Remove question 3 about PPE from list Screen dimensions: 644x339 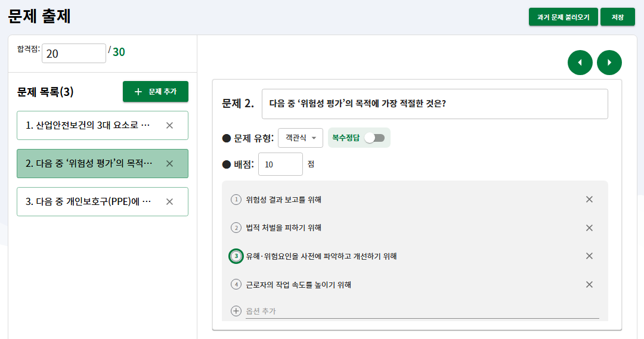tap(169, 201)
